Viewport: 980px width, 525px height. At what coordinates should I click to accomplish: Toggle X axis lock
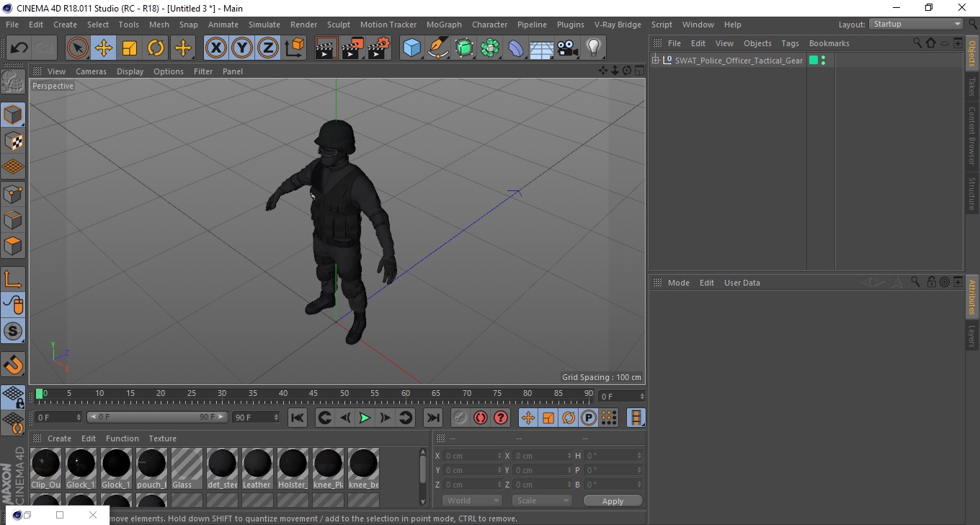tap(216, 48)
